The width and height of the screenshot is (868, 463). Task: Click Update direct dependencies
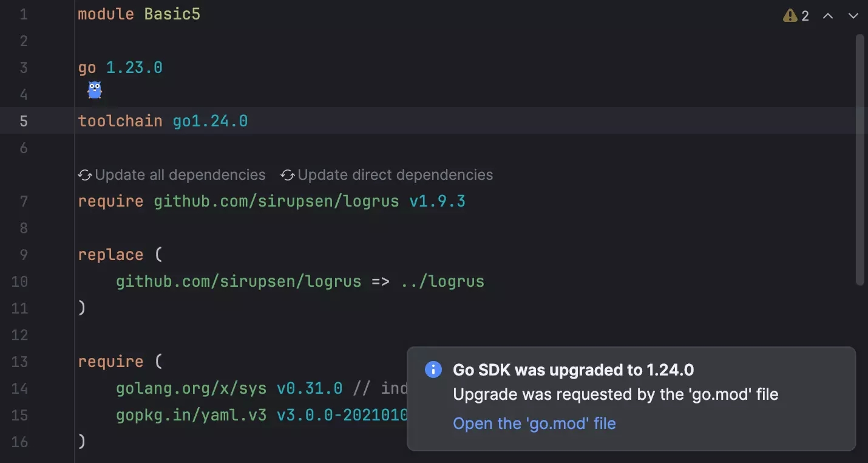pos(395,175)
